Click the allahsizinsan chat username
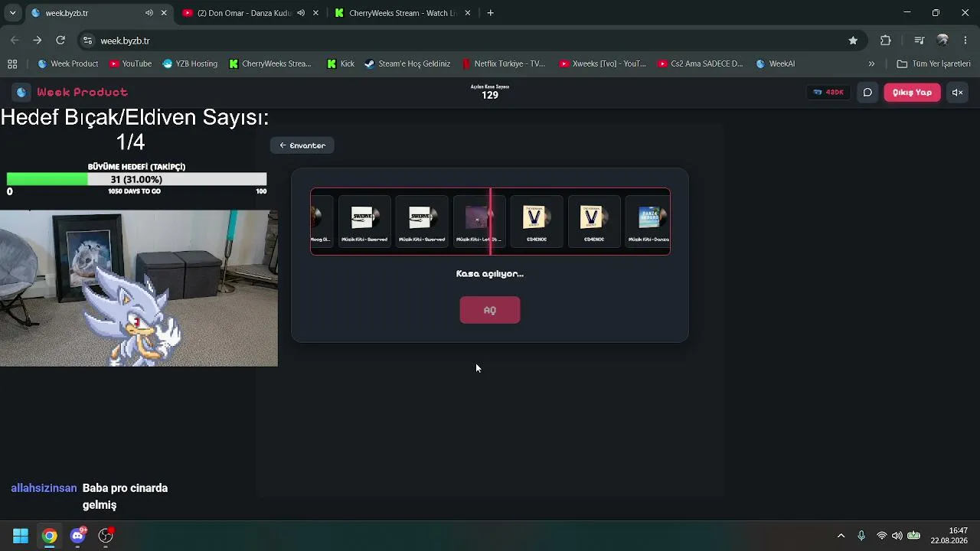This screenshot has width=980, height=551. tap(44, 488)
